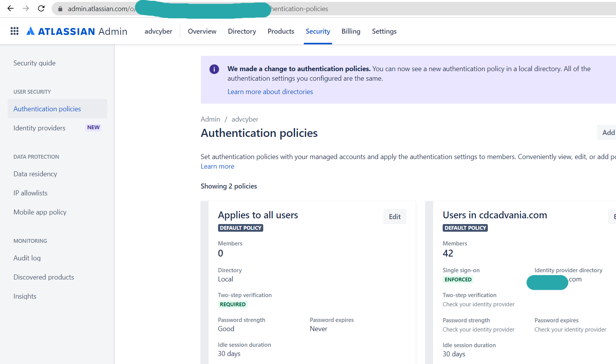Click the REQUIRED two-step verification badge
This screenshot has height=364, width=616.
233,304
